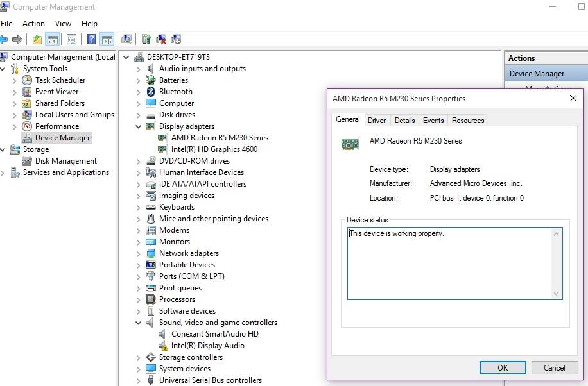This screenshot has height=386, width=588.
Task: Click the Device status scrollbar up arrow
Action: (x=556, y=234)
